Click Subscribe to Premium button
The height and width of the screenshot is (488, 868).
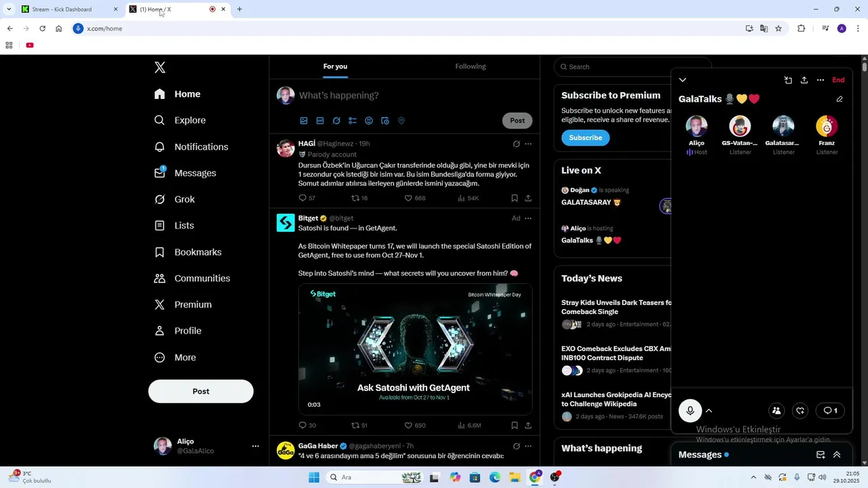click(x=585, y=138)
